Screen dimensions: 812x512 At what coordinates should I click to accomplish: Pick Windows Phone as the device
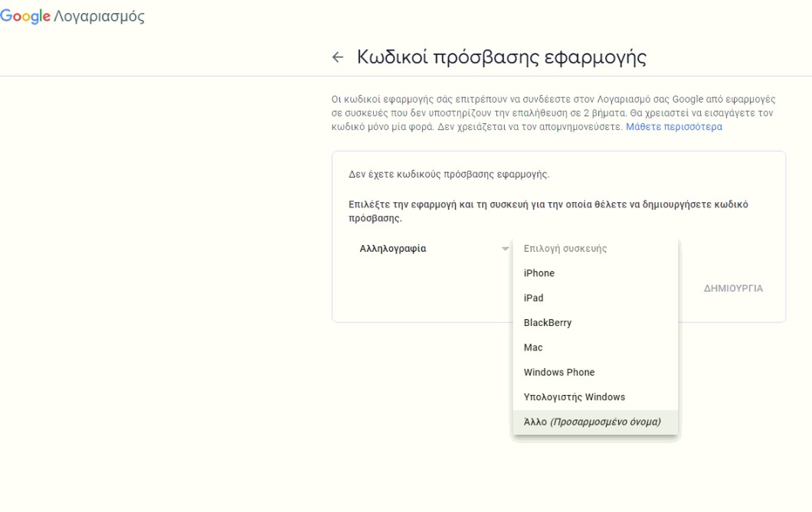pos(595,373)
